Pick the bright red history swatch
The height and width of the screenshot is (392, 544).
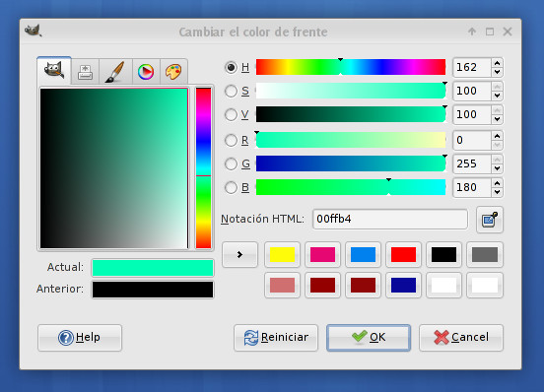[x=403, y=255]
